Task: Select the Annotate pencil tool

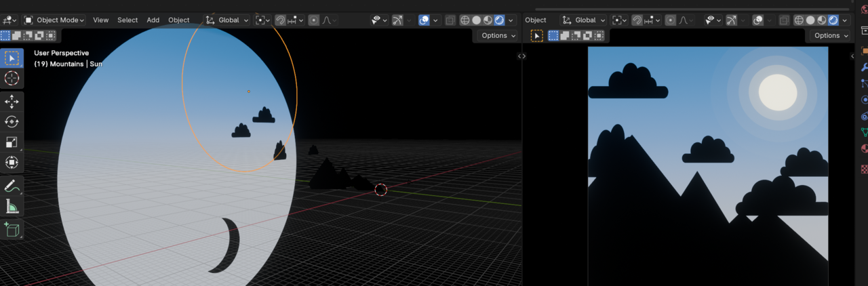Action: (x=12, y=186)
